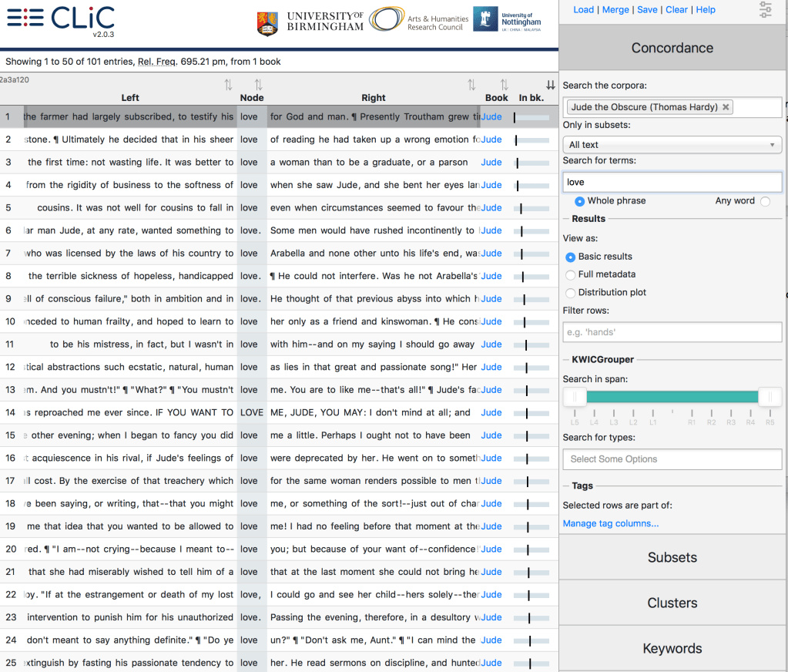The image size is (788, 672).
Task: Click the Book column sort icon
Action: (x=504, y=85)
